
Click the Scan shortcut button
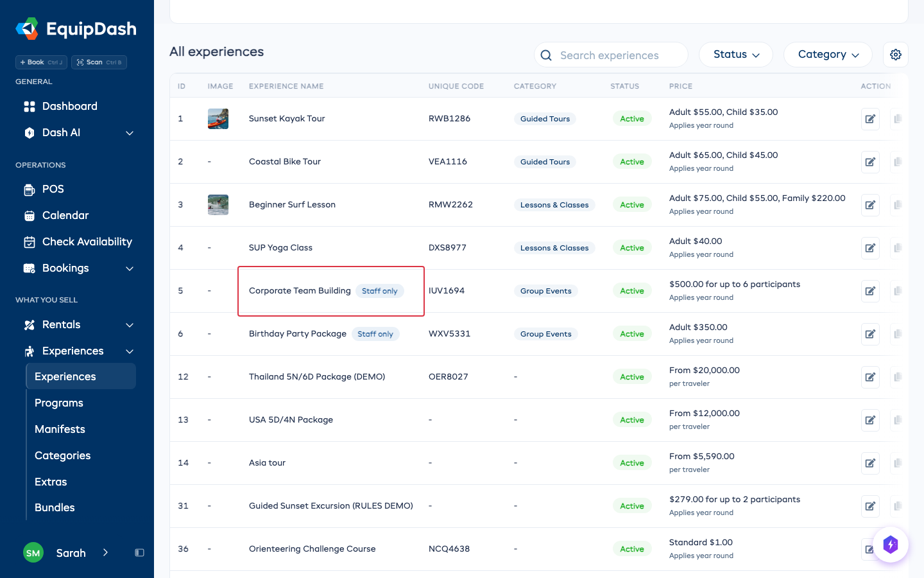(99, 62)
